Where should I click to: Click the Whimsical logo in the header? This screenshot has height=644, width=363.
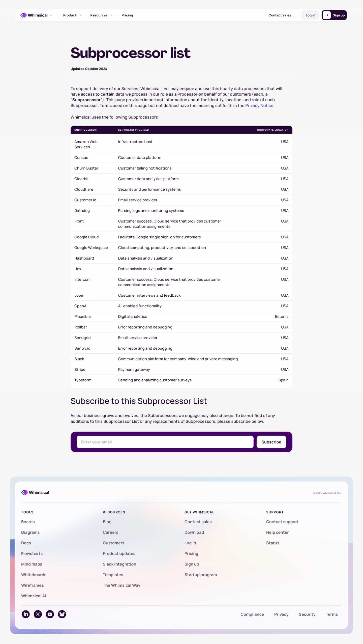tap(34, 15)
